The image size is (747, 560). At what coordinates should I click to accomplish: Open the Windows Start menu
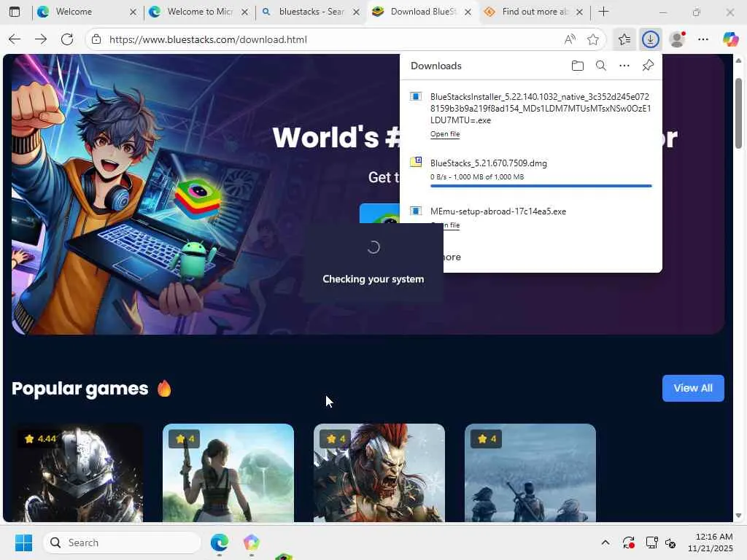(23, 542)
